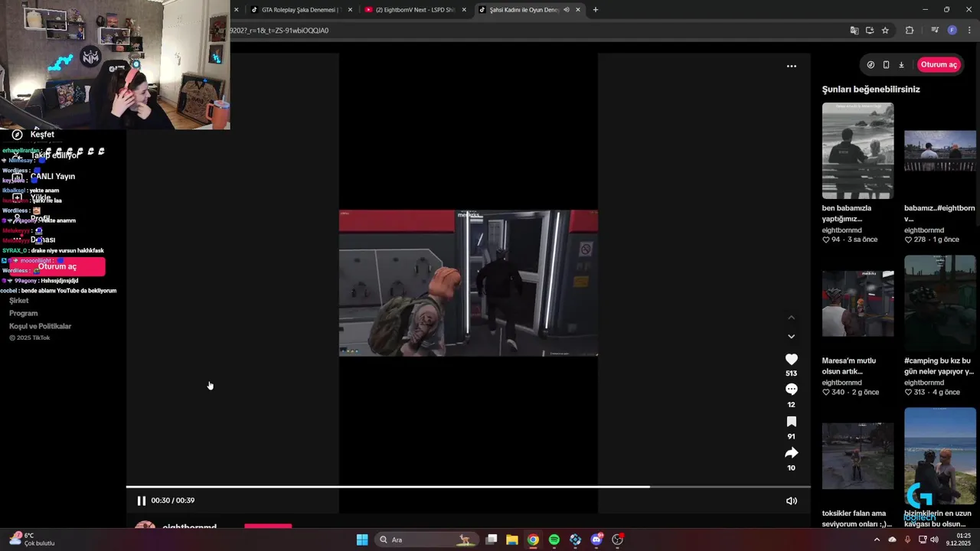The image size is (980, 551).
Task: Open Koşul ve Politikalar link
Action: 40,327
